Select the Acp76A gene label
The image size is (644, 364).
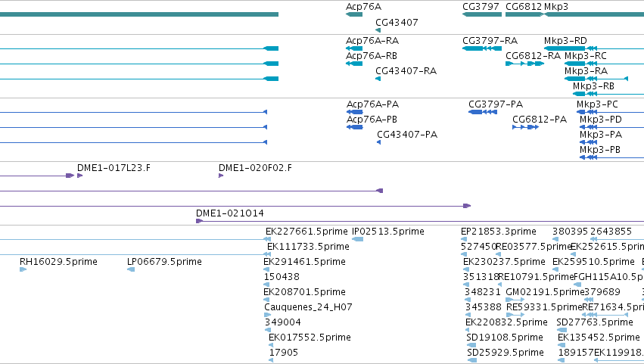363,7
